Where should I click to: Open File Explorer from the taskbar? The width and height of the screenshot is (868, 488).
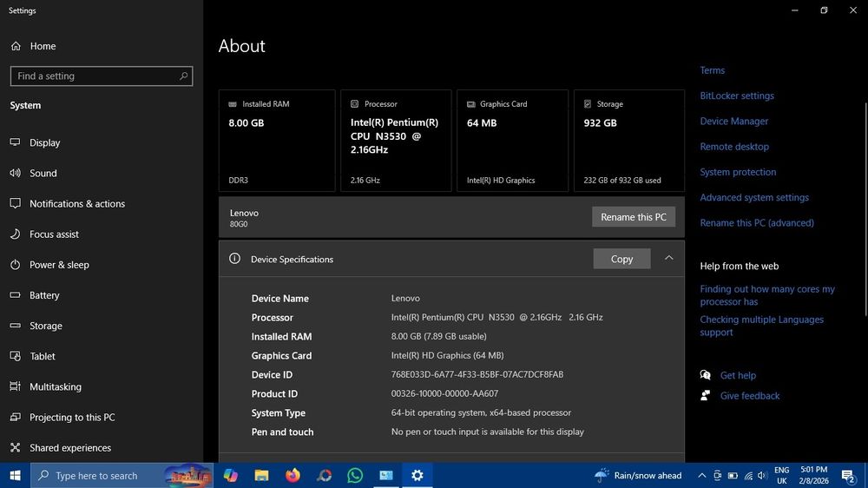[x=261, y=475]
